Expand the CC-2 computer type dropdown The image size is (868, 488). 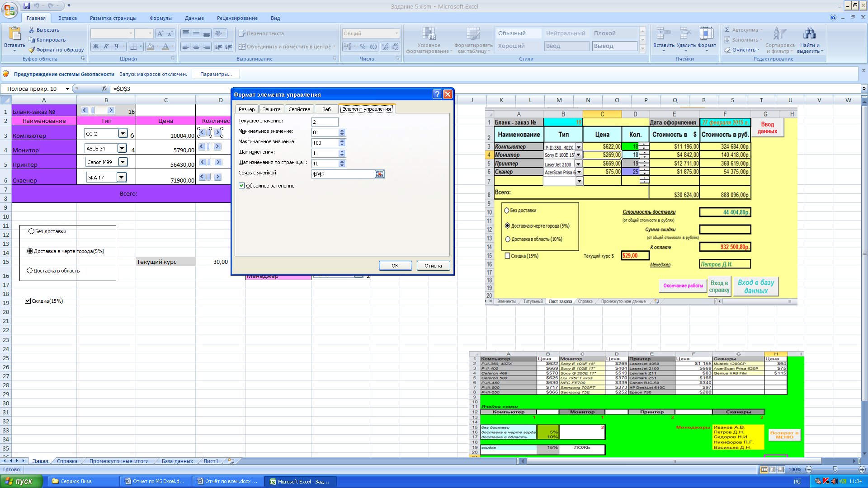pos(123,133)
